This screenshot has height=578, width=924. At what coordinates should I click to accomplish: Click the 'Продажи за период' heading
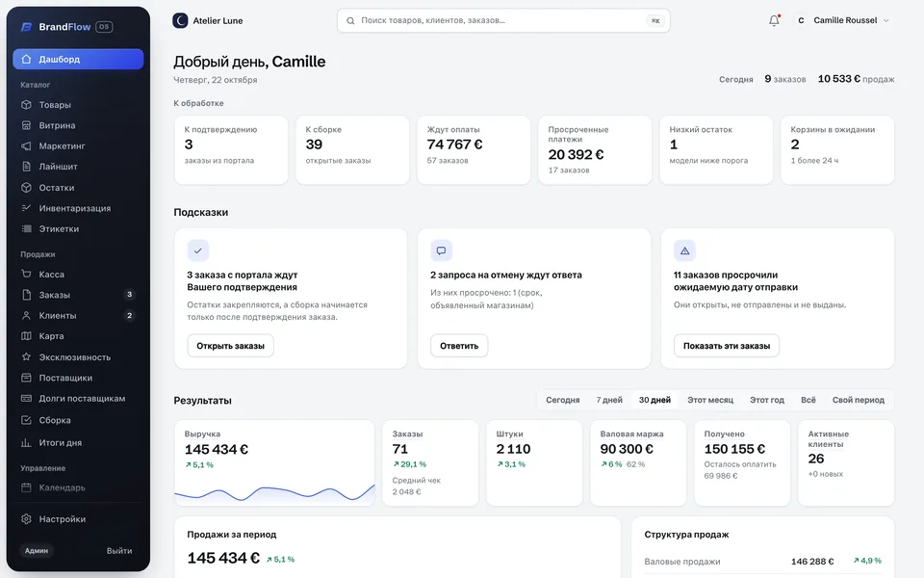(232, 535)
